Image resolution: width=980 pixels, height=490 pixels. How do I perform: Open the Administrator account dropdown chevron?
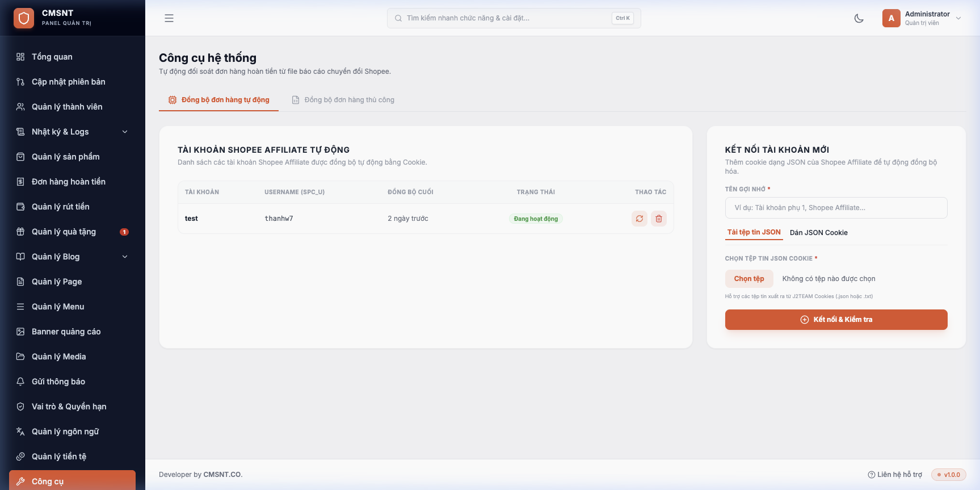click(958, 18)
